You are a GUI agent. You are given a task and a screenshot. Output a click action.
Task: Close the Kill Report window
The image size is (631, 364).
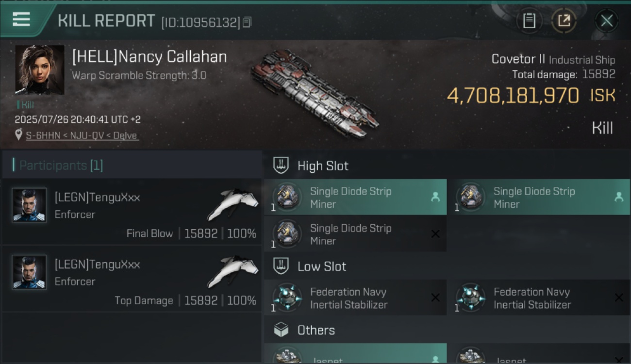606,21
